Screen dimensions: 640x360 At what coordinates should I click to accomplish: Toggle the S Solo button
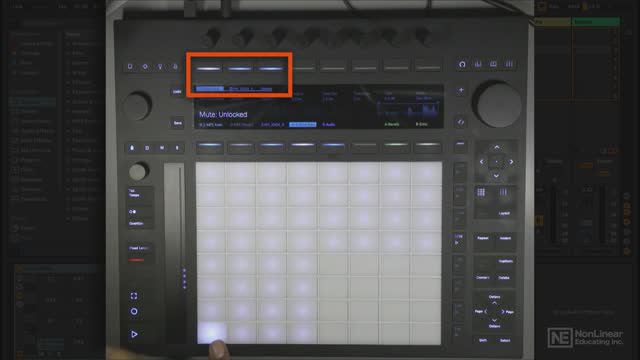(177, 148)
